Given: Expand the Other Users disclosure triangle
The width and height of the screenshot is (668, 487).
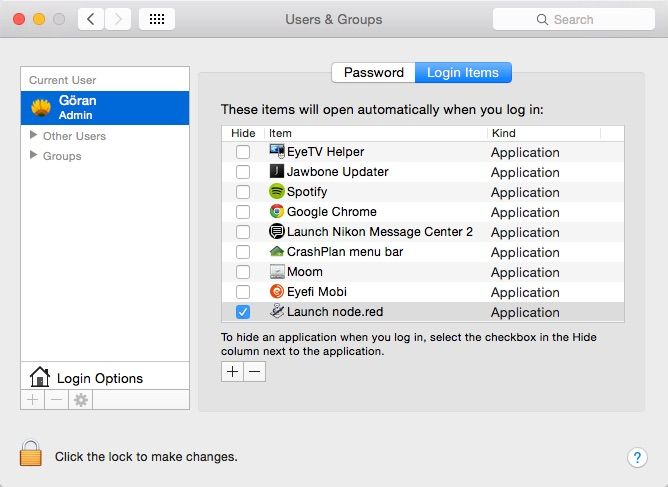Looking at the screenshot, I should [x=33, y=135].
